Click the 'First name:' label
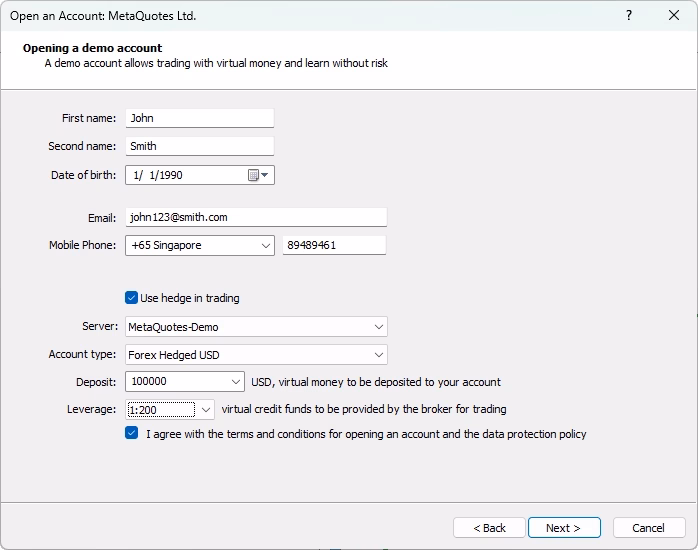The height and width of the screenshot is (550, 698). pyautogui.click(x=89, y=118)
